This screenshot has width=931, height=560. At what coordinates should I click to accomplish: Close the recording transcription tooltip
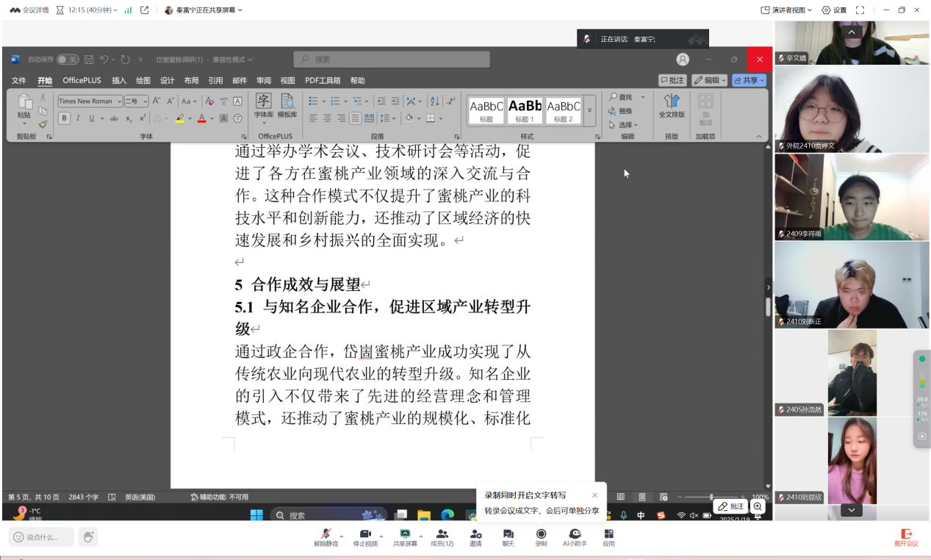tap(594, 495)
